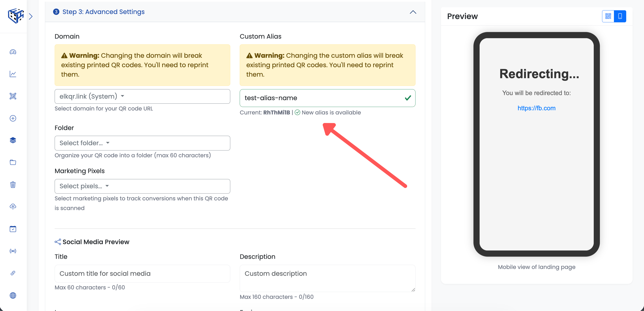Click the Custom Alias text field
Screen dimensions: 644x311
pyautogui.click(x=322, y=98)
